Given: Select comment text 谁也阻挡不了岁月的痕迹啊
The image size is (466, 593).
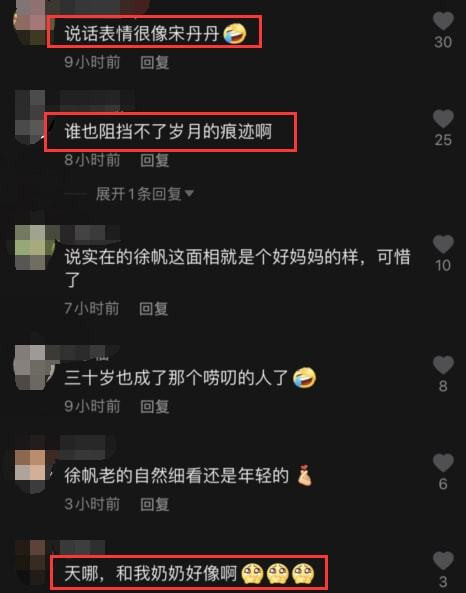Looking at the screenshot, I should pyautogui.click(x=168, y=132).
